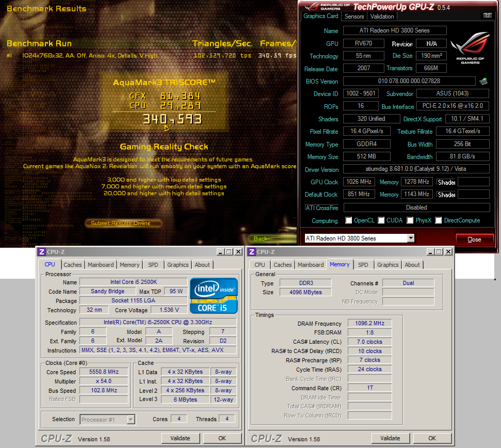Screen dimensions: 501x448
Task: Click the Bus Speed 102.8 MHz value
Action: [104, 390]
